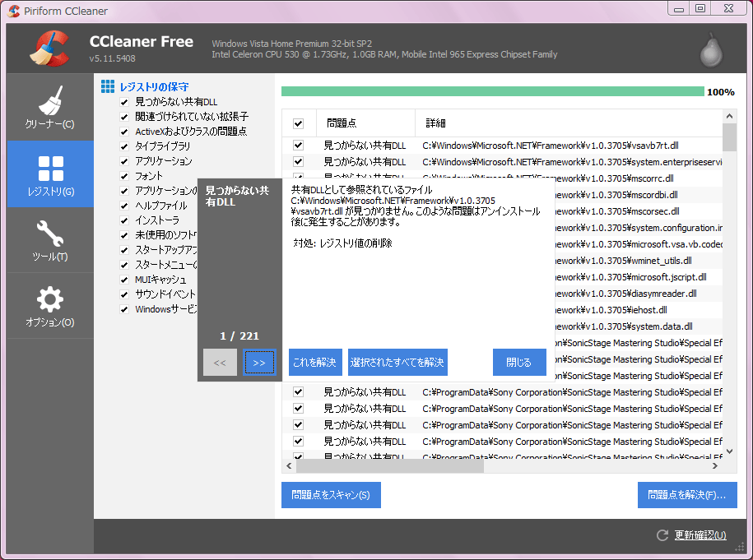Click the v5.11.5408 version text
Screen dimensions: 753x560
click(x=113, y=58)
